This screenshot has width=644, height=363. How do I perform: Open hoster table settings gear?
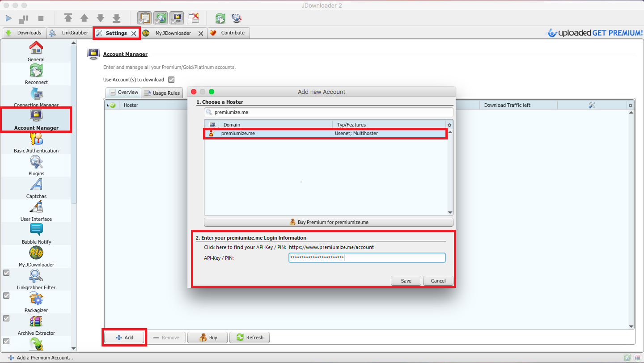point(449,125)
